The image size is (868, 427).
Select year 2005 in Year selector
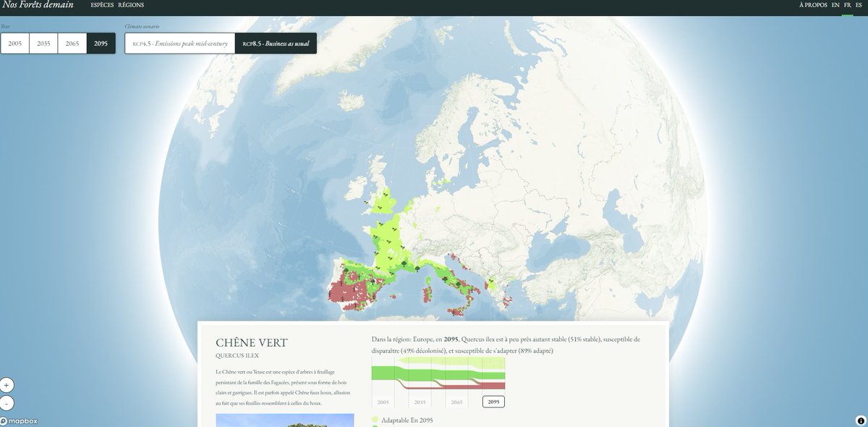click(x=14, y=43)
